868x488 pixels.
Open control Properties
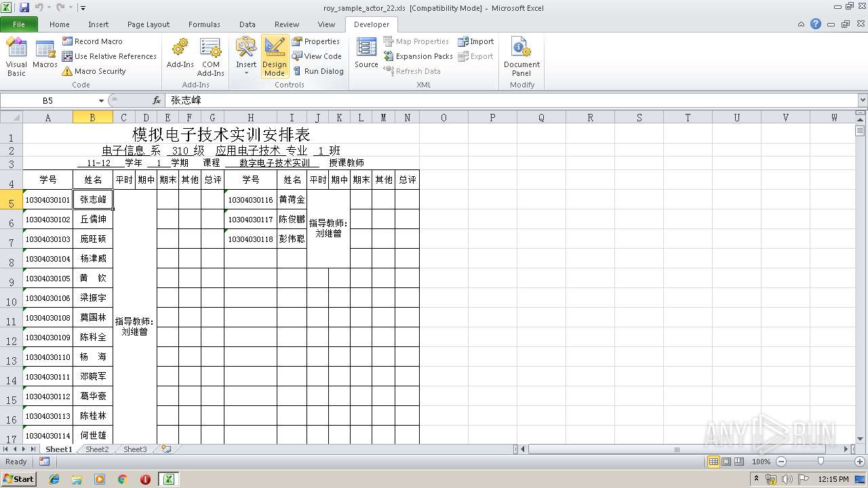(316, 41)
